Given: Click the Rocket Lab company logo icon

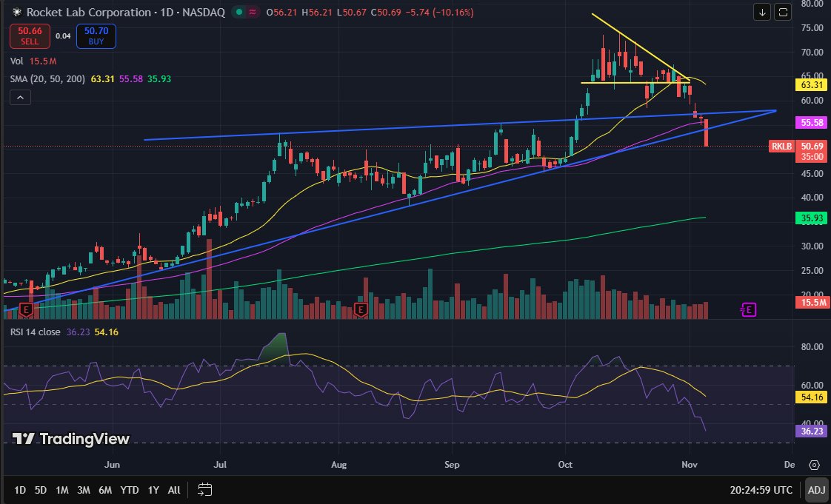Looking at the screenshot, I should pos(16,12).
